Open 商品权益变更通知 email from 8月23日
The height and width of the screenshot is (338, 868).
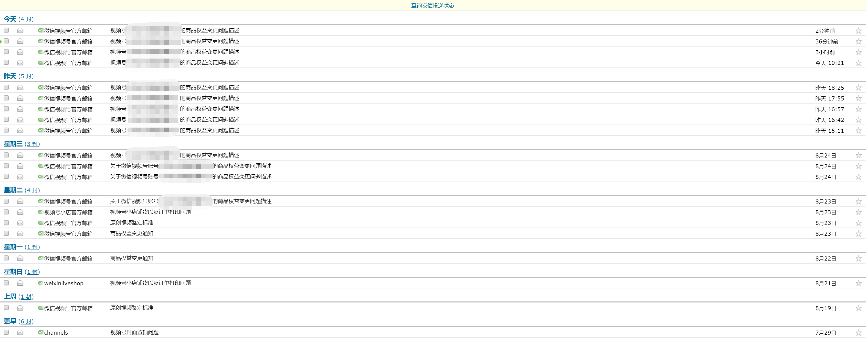pos(132,234)
